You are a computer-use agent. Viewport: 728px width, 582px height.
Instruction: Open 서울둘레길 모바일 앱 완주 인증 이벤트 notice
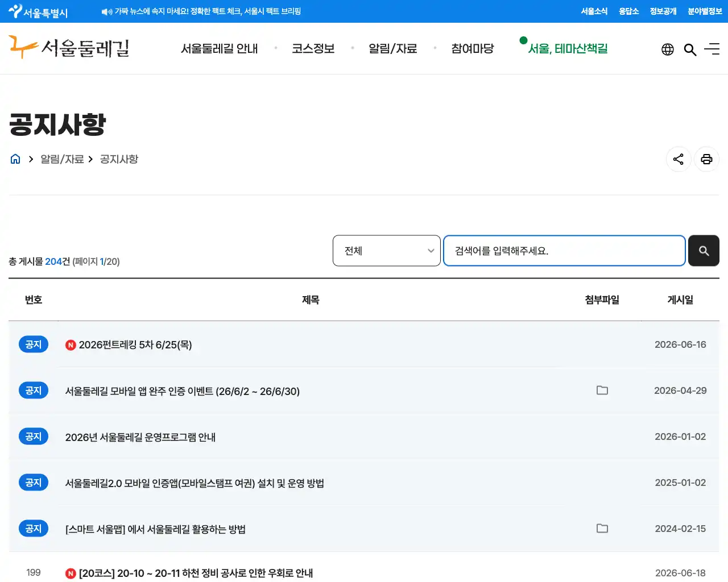coord(183,391)
